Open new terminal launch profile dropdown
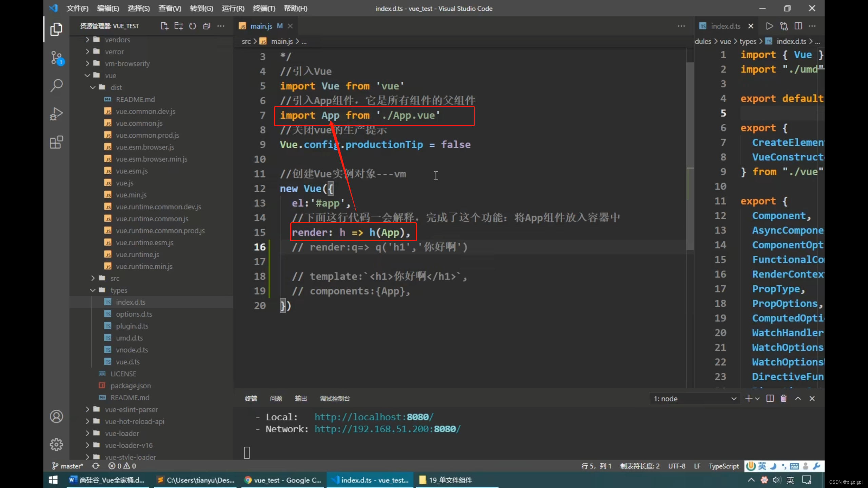Screen dimensions: 868x488 tap(757, 399)
